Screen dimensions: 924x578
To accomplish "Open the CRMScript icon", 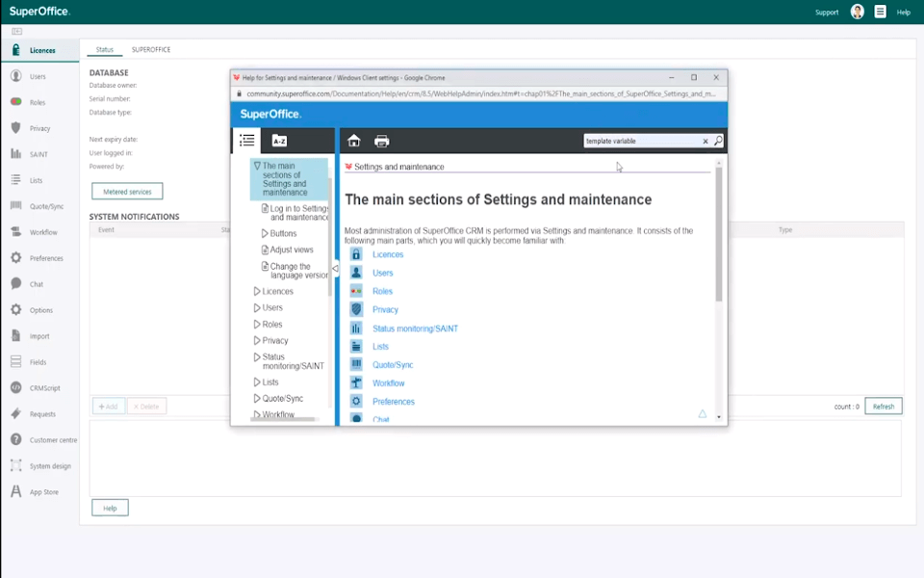I will [16, 387].
